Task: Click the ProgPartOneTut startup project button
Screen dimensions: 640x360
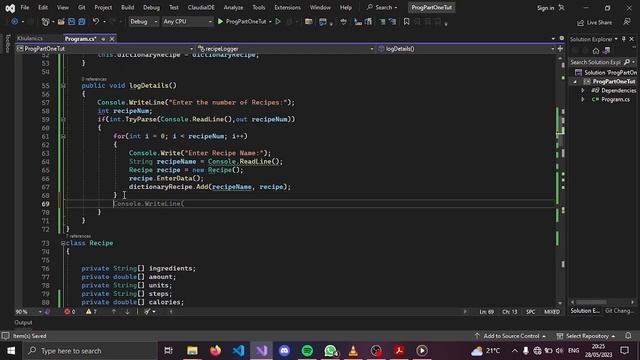Action: point(246,22)
